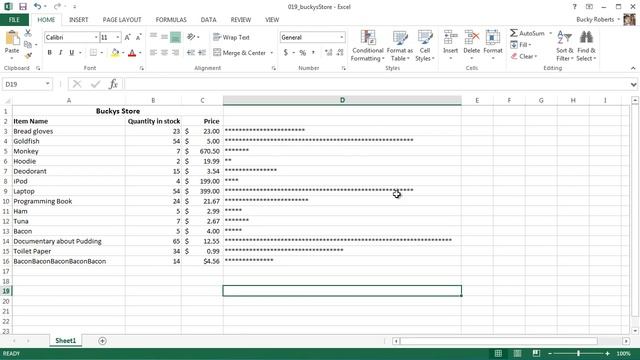Open the Merge & Center dropdown arrow

click(272, 53)
